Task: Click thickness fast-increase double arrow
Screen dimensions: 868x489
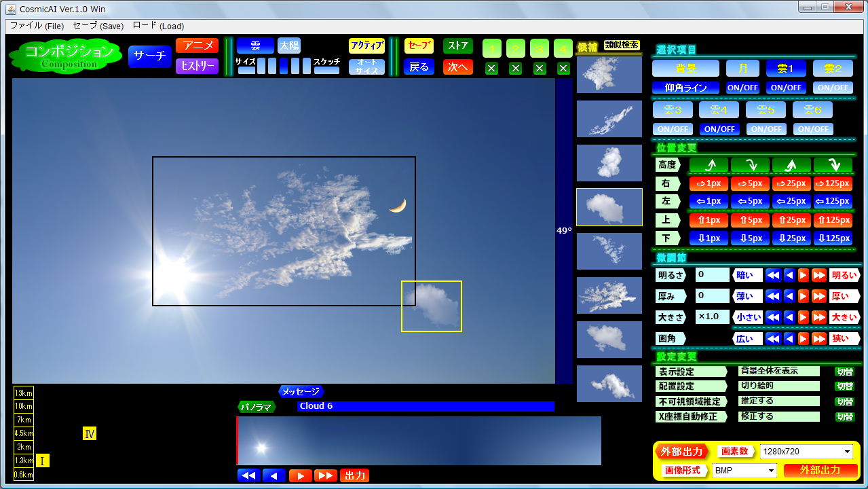Action: coord(819,296)
